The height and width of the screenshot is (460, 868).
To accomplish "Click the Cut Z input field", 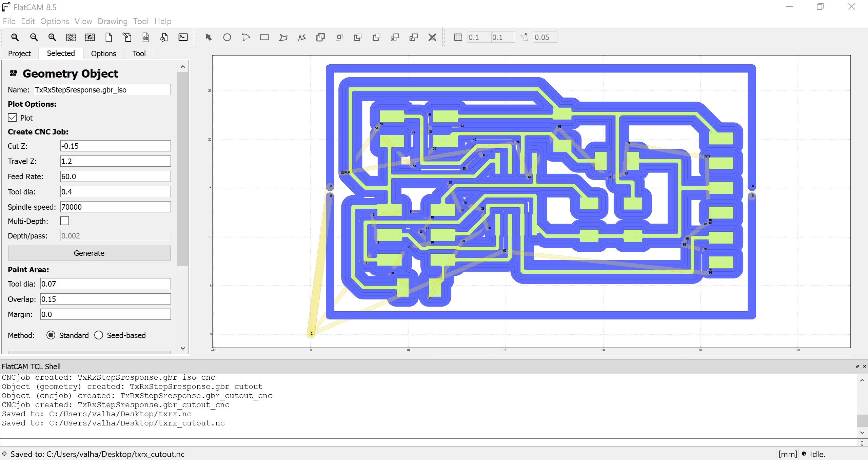I will click(x=115, y=146).
